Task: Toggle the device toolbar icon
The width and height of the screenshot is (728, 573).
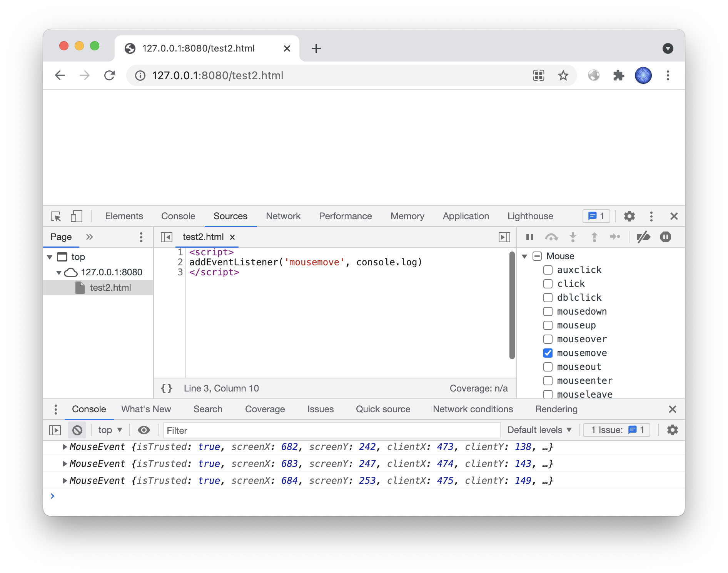Action: point(77,217)
